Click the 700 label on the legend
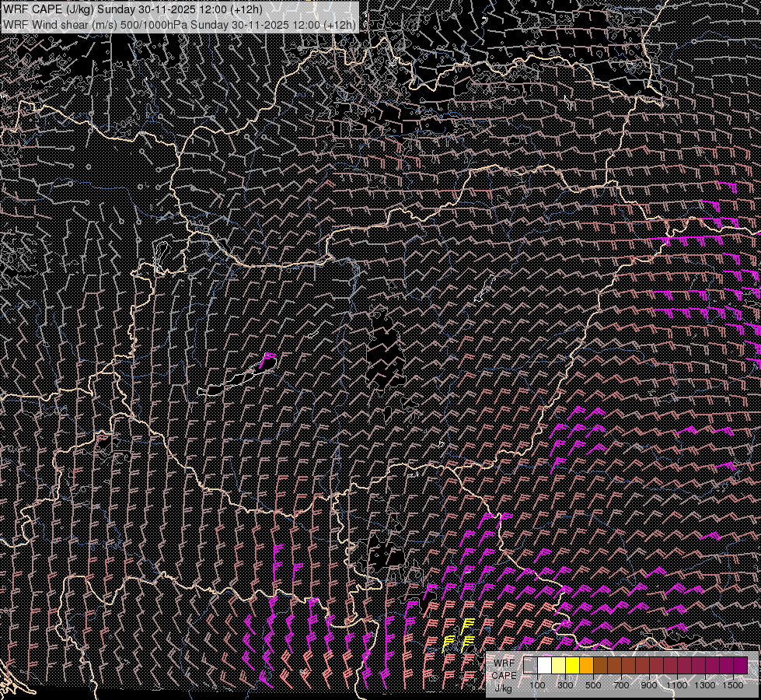Image resolution: width=761 pixels, height=700 pixels. 621,685
